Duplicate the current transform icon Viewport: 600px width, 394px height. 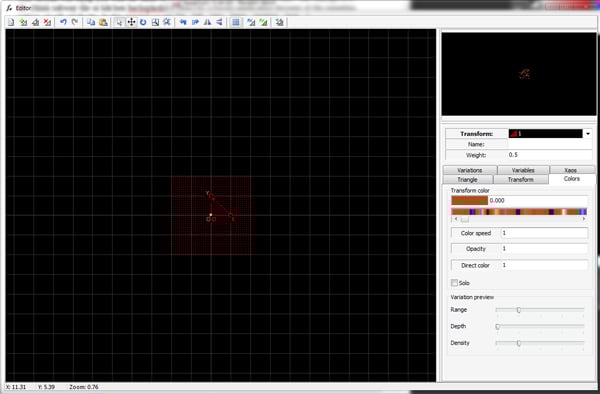(x=36, y=22)
